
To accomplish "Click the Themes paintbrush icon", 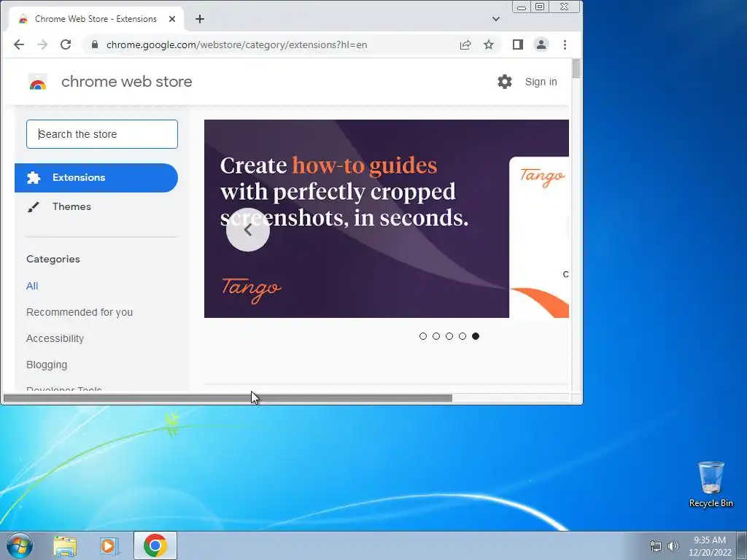I will coord(33,206).
